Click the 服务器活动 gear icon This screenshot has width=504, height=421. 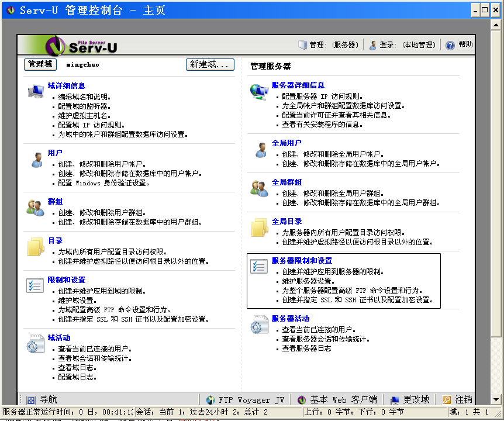tap(259, 325)
